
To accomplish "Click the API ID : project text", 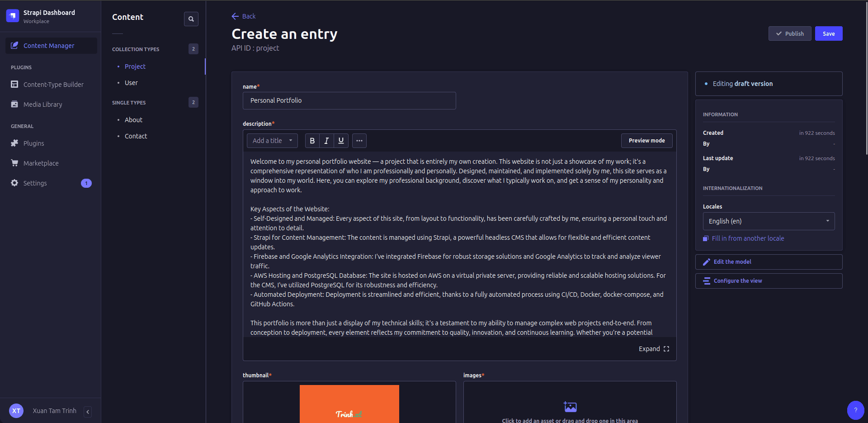I will click(255, 48).
